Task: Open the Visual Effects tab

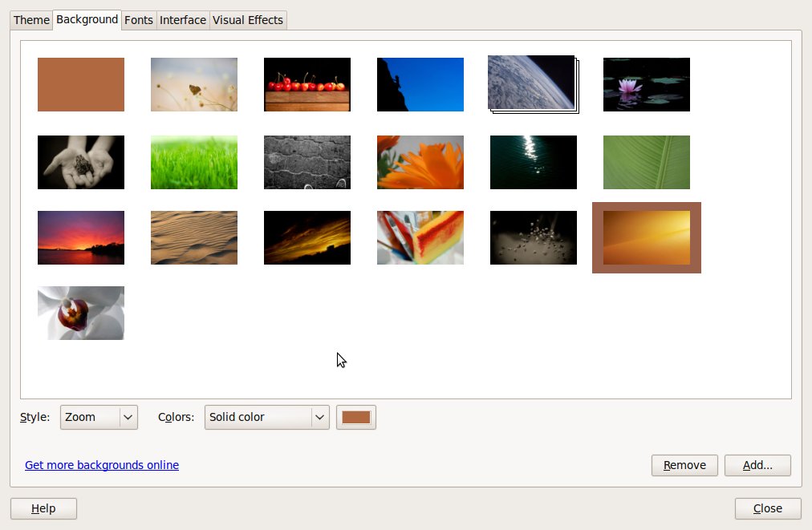Action: (x=248, y=20)
